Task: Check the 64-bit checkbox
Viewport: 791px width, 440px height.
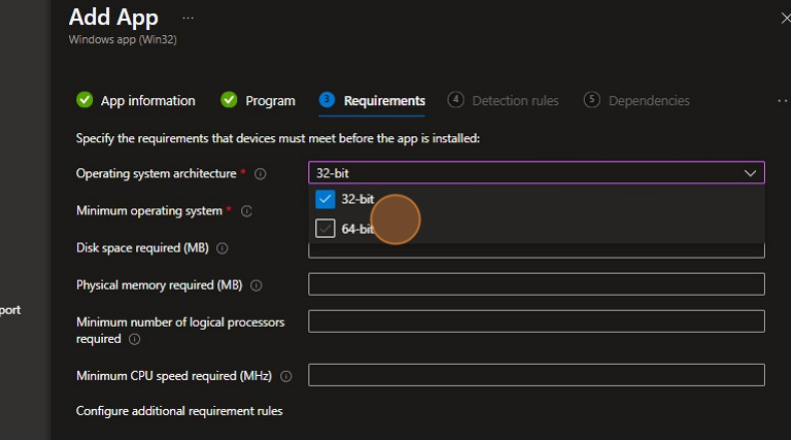Action: (325, 228)
